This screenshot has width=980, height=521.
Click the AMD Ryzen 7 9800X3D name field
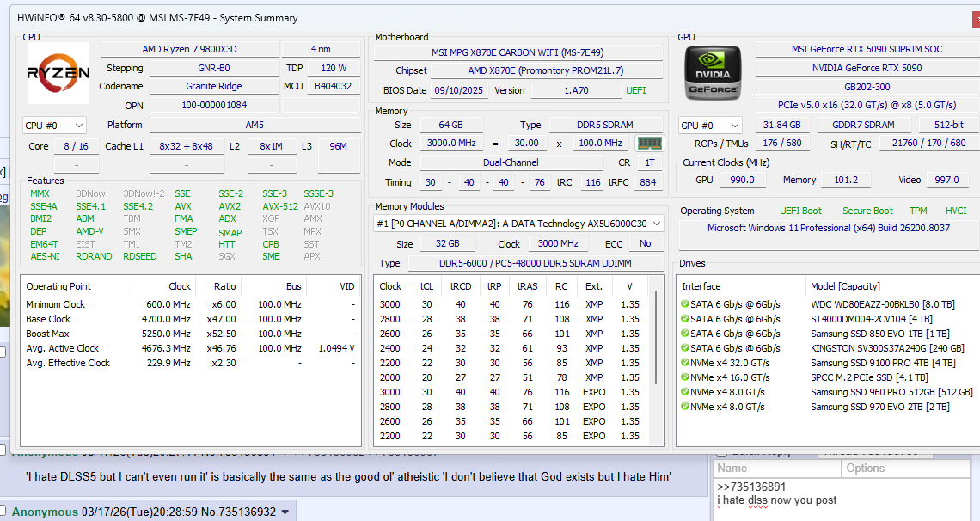pyautogui.click(x=188, y=49)
